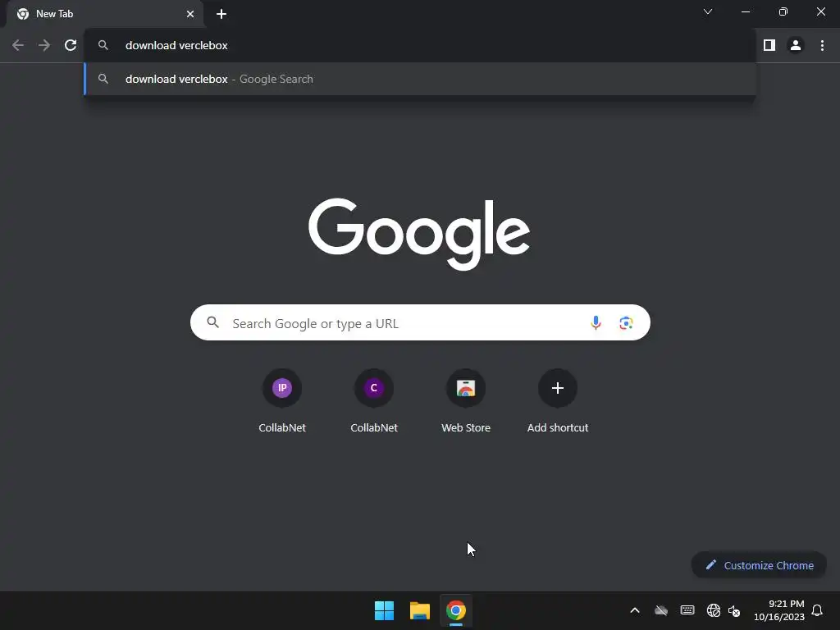This screenshot has height=630, width=840.
Task: Click the Add shortcut button
Action: (x=558, y=399)
